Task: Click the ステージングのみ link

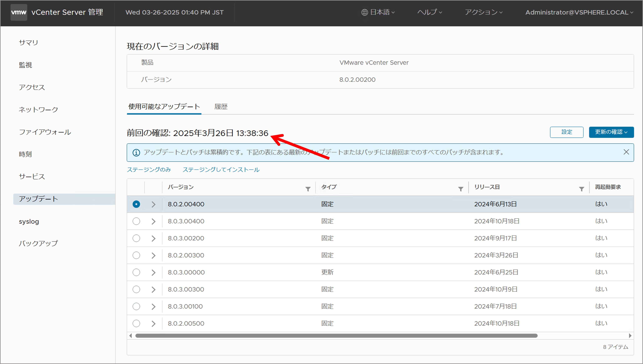Action: pos(149,169)
